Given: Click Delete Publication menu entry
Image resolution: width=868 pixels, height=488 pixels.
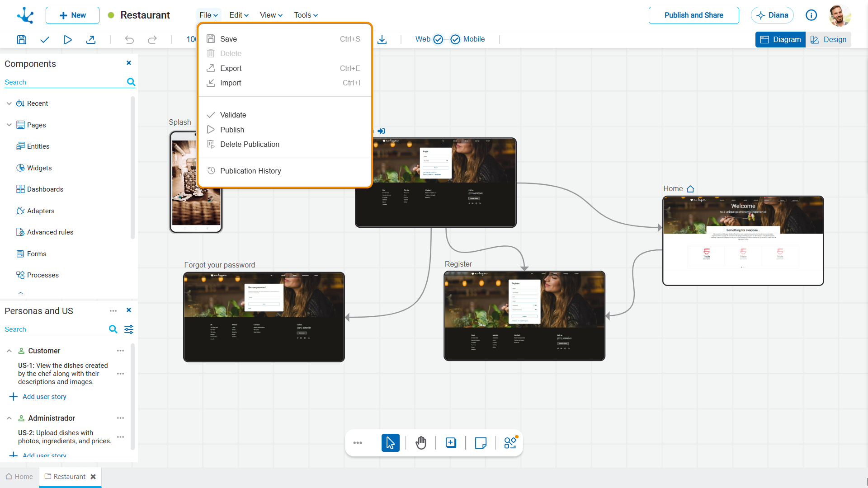Looking at the screenshot, I should (x=285, y=144).
